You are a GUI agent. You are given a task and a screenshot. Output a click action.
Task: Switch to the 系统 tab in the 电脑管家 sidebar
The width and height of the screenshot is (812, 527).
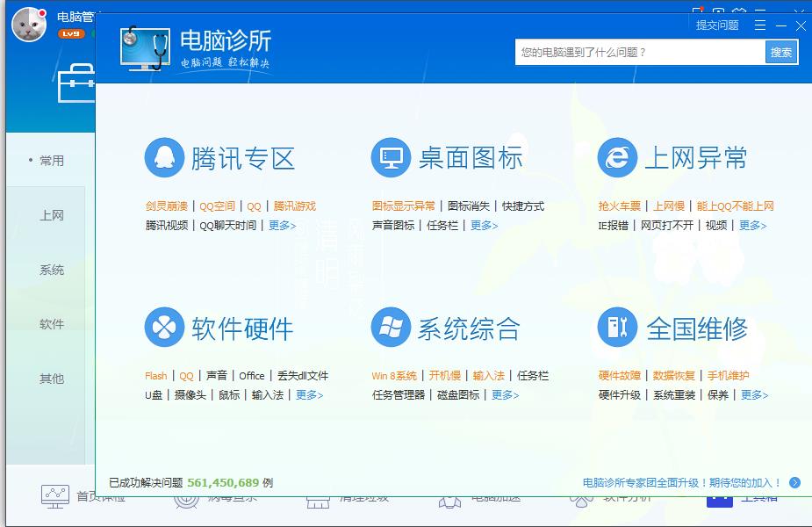[x=52, y=270]
